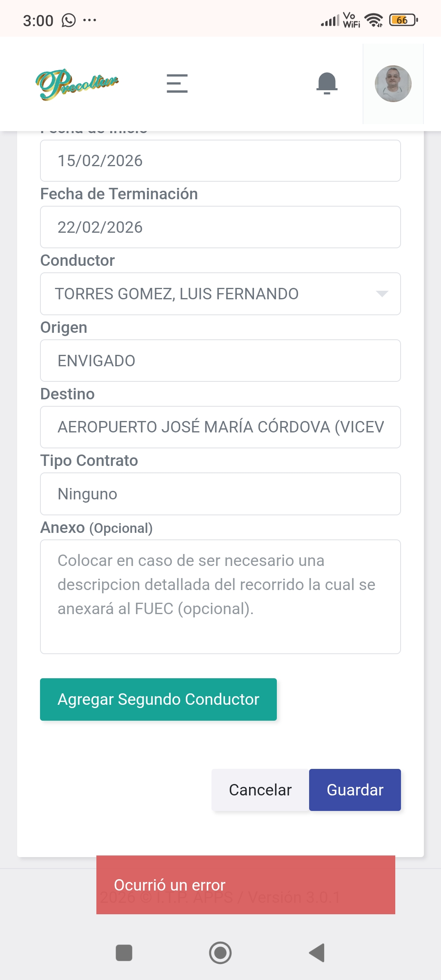This screenshot has height=980, width=441.
Task: Open Conductor selector showing TORRES GOMEZ
Action: [x=204, y=294]
